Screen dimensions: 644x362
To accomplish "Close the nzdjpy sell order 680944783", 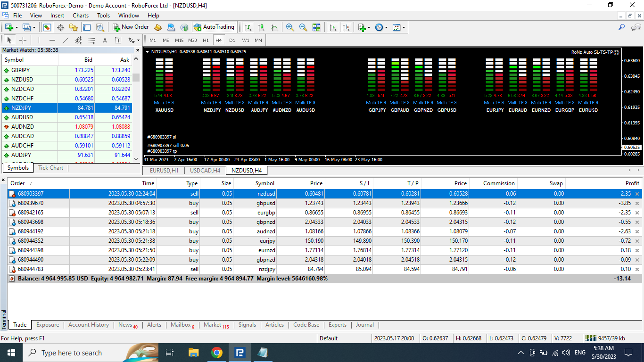I will coord(637,269).
